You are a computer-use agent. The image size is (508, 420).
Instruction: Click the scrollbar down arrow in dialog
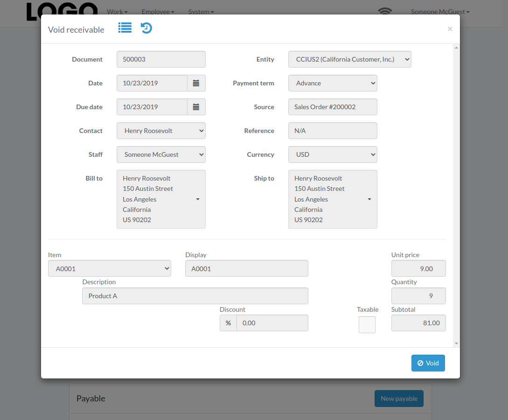[456, 343]
